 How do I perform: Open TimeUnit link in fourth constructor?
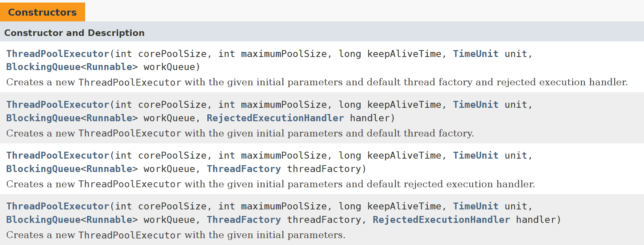[475, 206]
